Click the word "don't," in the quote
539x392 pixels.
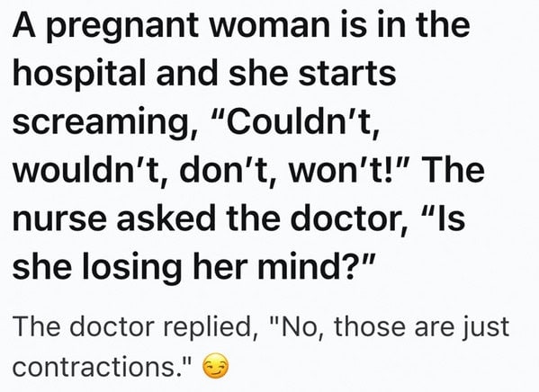(228, 171)
